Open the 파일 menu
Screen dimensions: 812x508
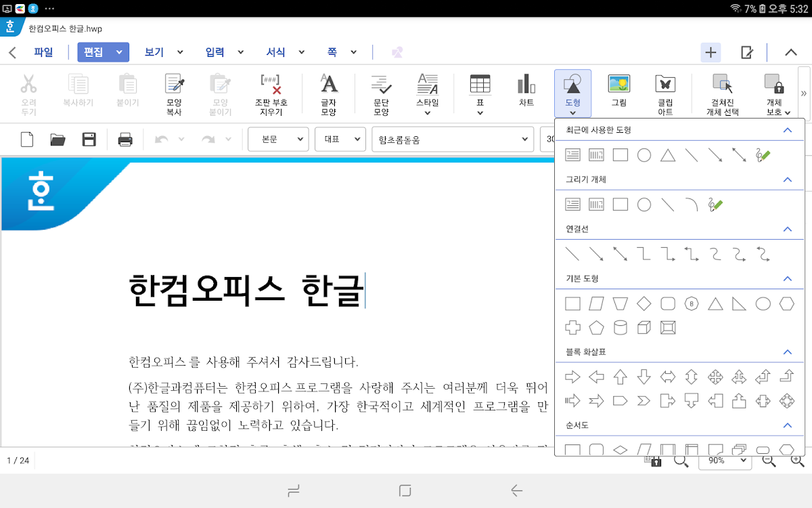point(43,52)
